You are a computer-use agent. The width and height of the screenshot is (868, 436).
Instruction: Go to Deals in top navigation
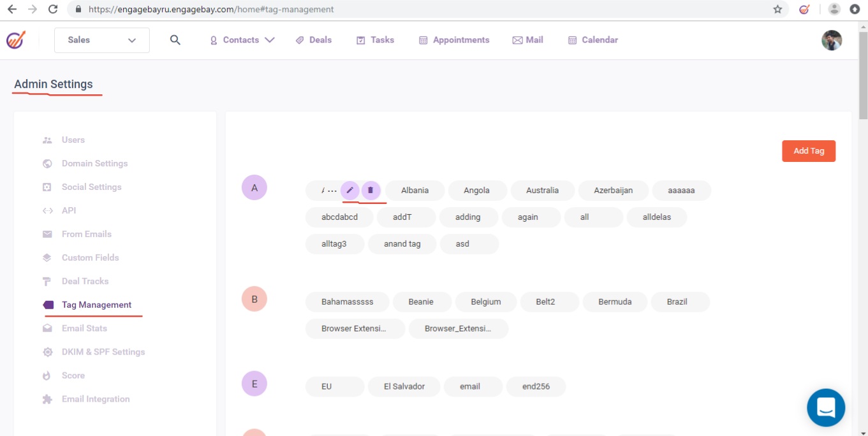(314, 40)
